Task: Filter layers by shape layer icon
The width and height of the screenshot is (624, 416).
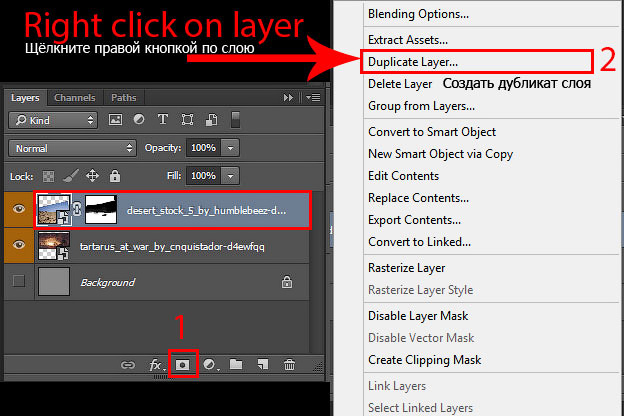Action: click(x=187, y=120)
